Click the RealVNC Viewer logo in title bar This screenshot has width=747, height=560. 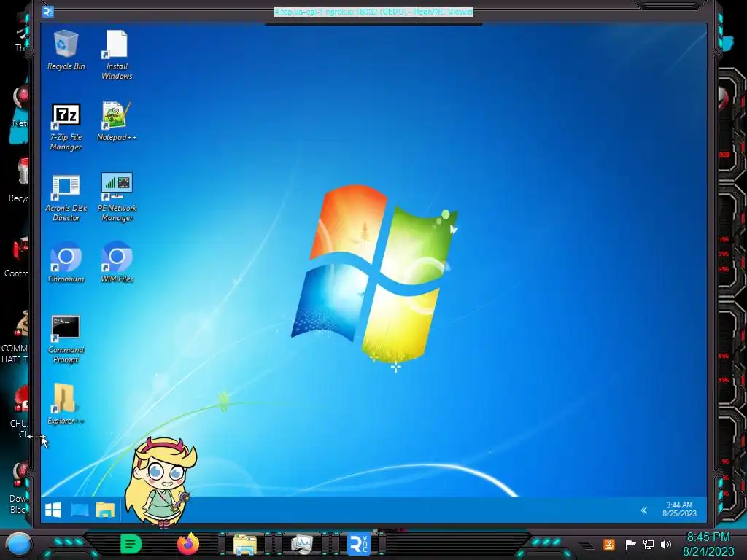tap(48, 12)
